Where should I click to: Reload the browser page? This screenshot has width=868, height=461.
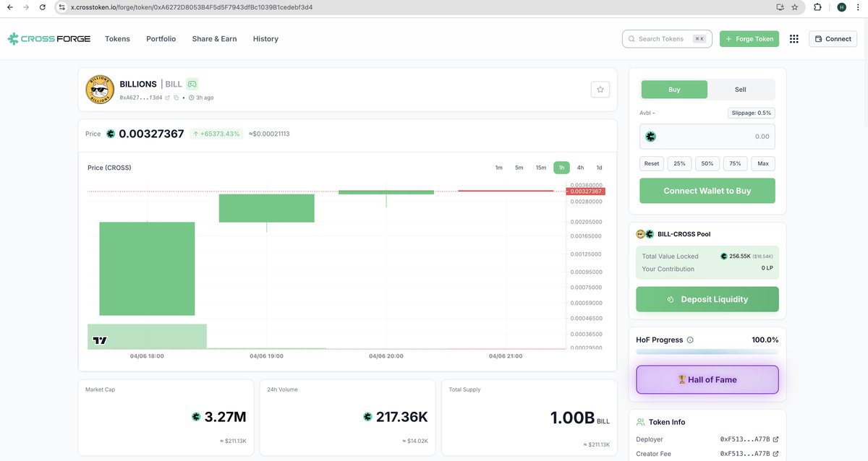tap(43, 7)
